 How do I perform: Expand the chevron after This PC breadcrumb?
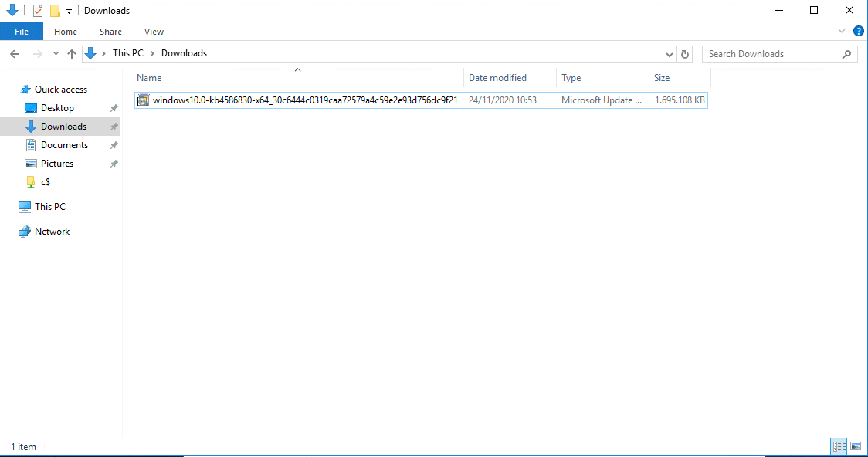click(152, 54)
